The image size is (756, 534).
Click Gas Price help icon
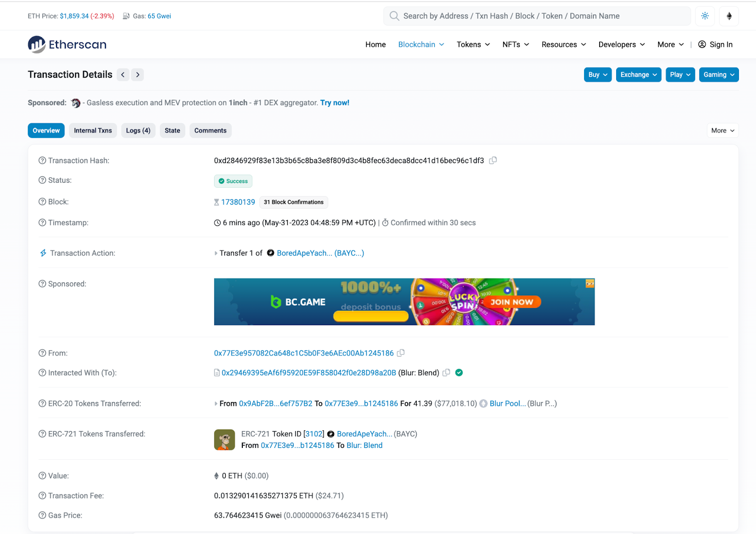43,516
